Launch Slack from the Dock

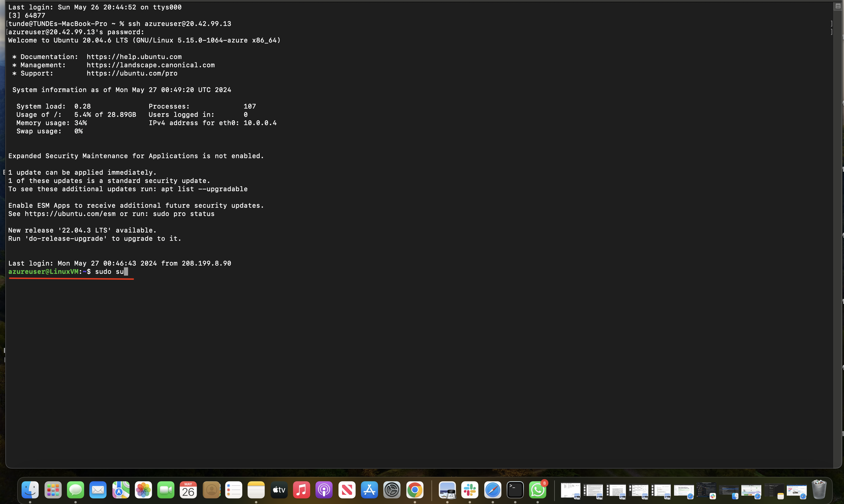click(x=470, y=490)
